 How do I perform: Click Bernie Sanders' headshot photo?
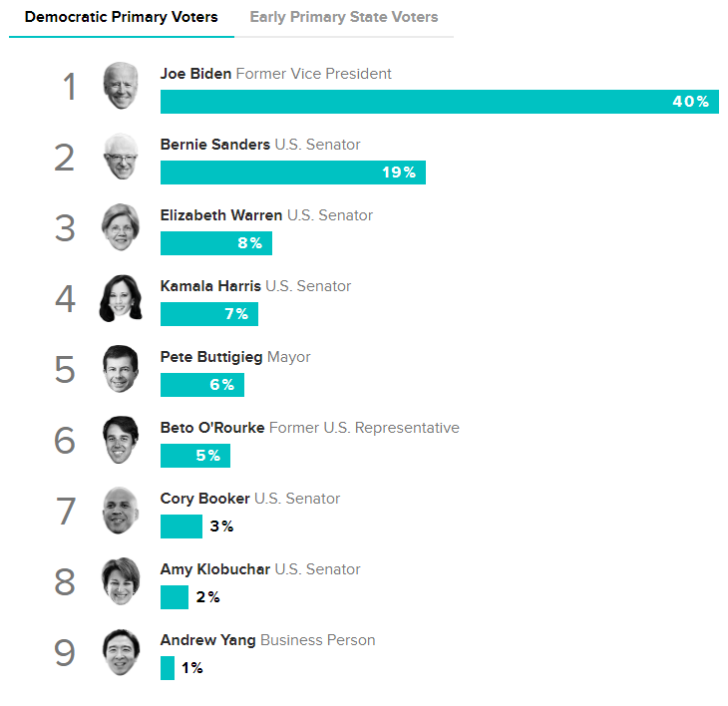tap(121, 157)
